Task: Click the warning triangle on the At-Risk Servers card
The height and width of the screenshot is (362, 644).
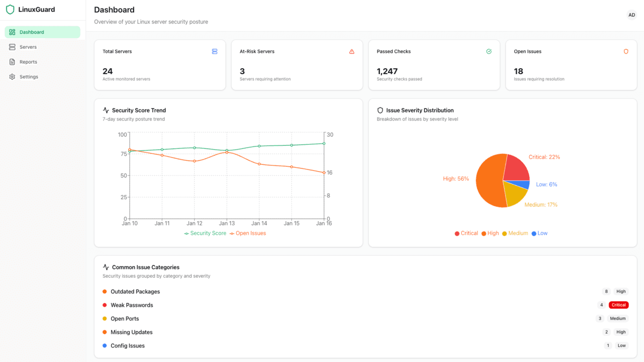Action: [x=352, y=51]
